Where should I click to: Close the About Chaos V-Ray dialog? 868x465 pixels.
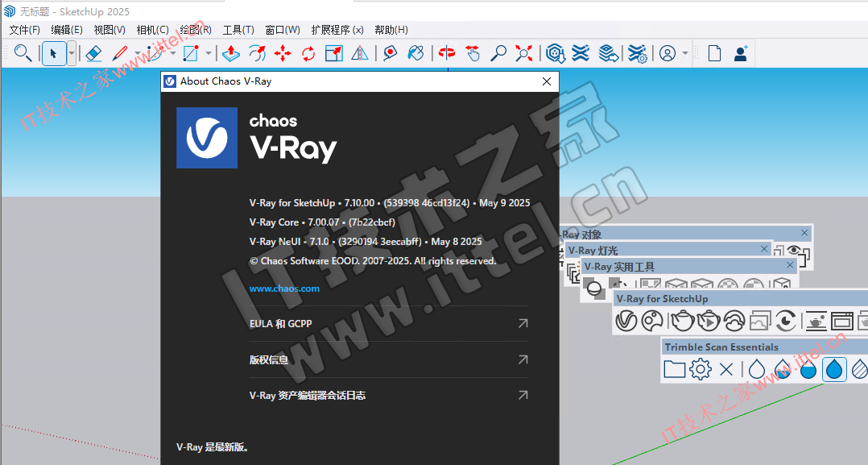[547, 81]
